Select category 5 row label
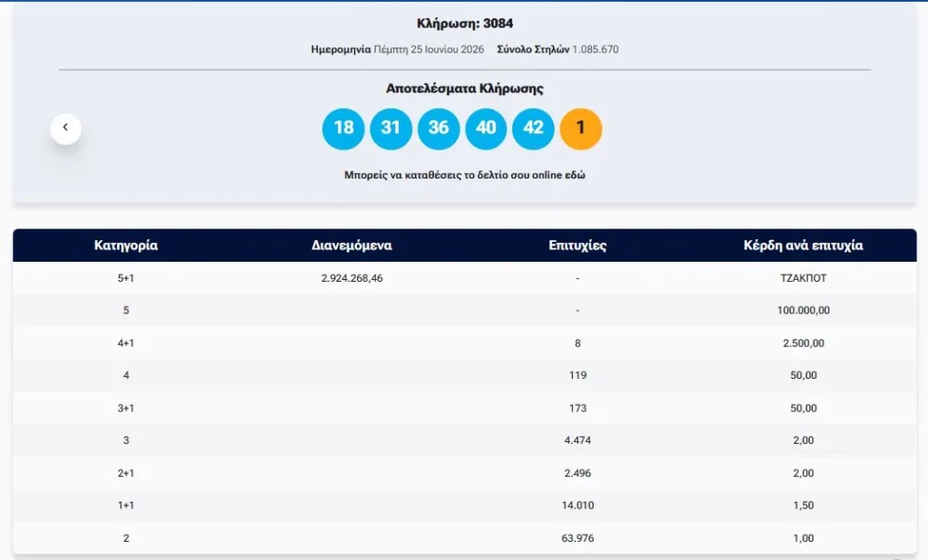The image size is (928, 560). tap(126, 310)
